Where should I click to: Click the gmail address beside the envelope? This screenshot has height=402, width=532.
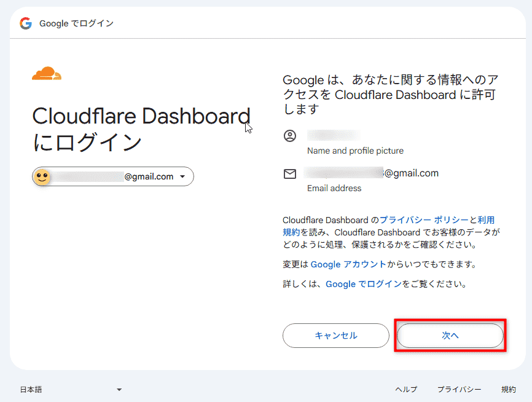[372, 173]
